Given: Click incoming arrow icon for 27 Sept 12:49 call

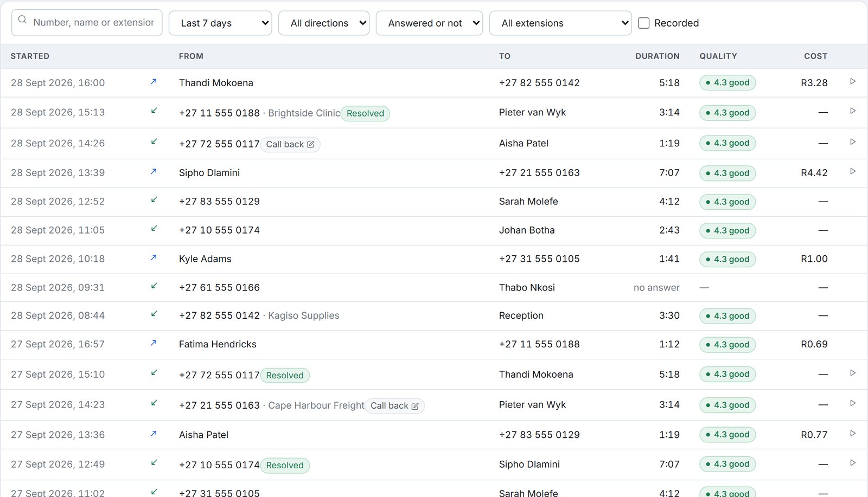Looking at the screenshot, I should pyautogui.click(x=154, y=463).
